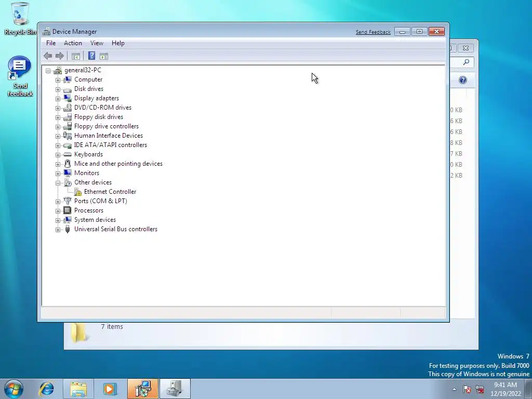
Task: Open the Help menu
Action: tap(118, 43)
